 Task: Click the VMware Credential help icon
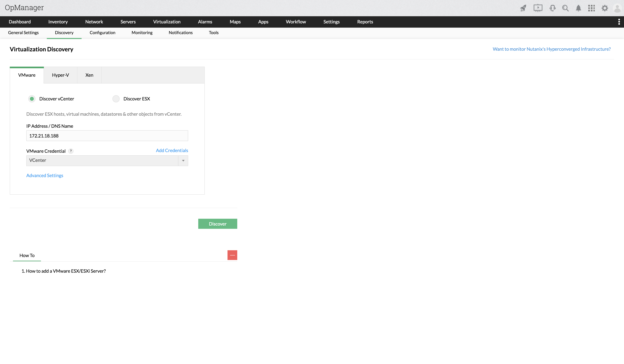click(x=71, y=151)
